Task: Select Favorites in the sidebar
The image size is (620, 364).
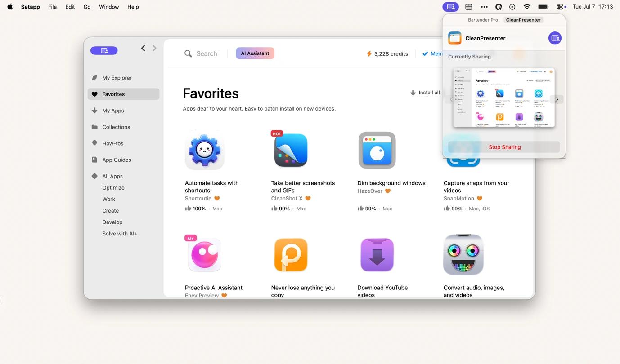Action: 123,94
